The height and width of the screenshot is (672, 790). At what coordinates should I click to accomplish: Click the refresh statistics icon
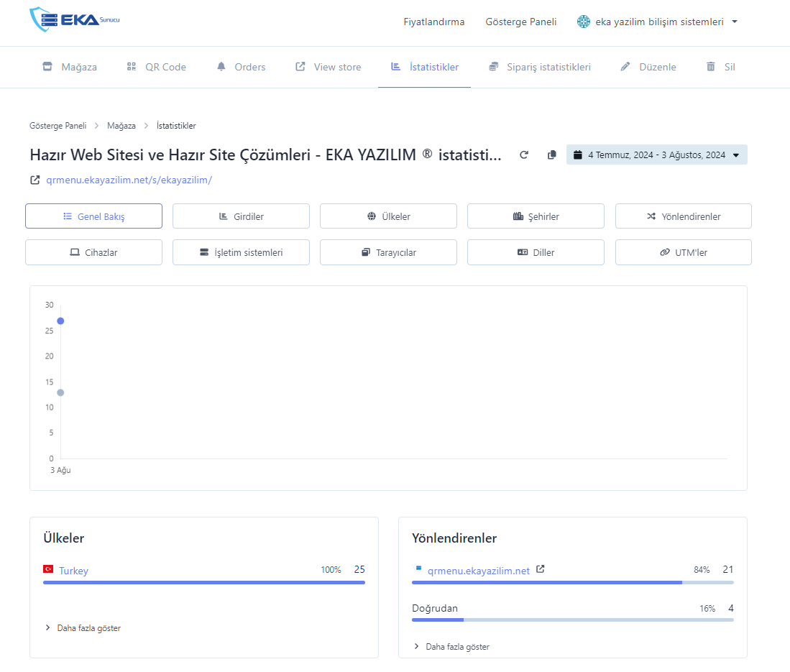(524, 155)
